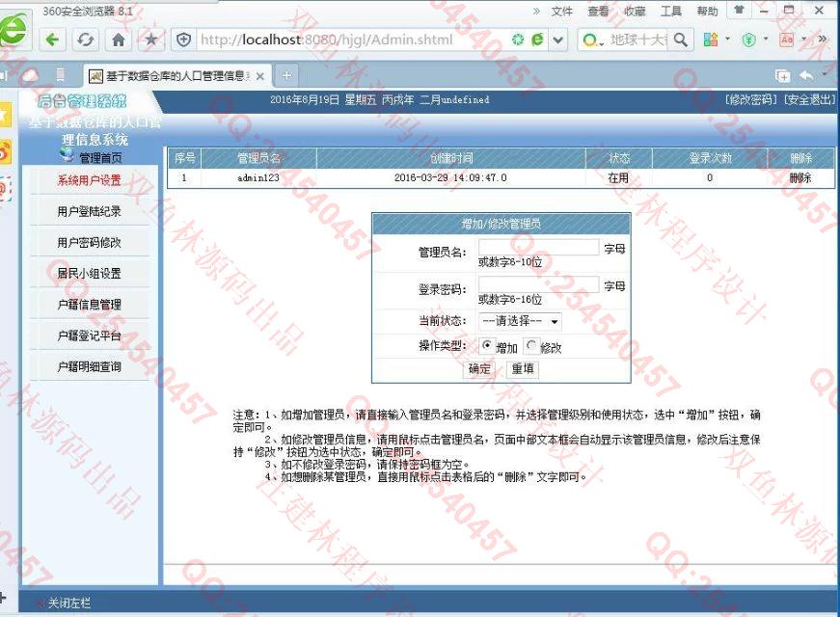Open the 查看 menu
Screen dimensions: 840x617
click(x=598, y=11)
